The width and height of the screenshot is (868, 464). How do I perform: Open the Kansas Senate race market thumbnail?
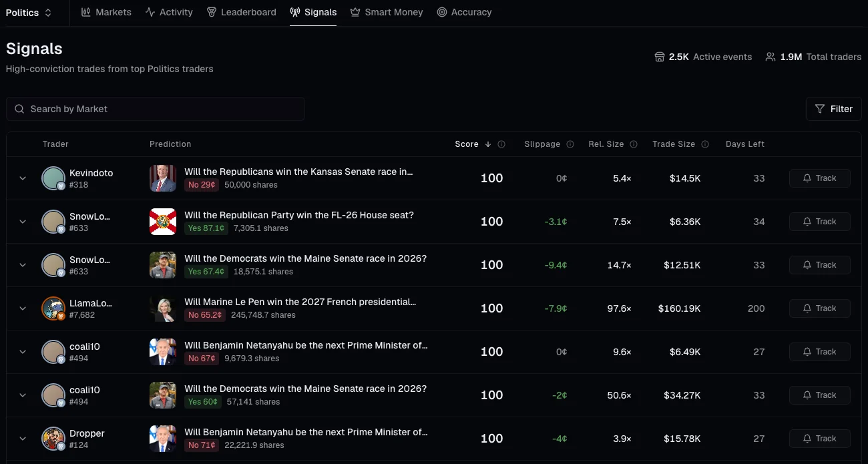[x=163, y=178]
